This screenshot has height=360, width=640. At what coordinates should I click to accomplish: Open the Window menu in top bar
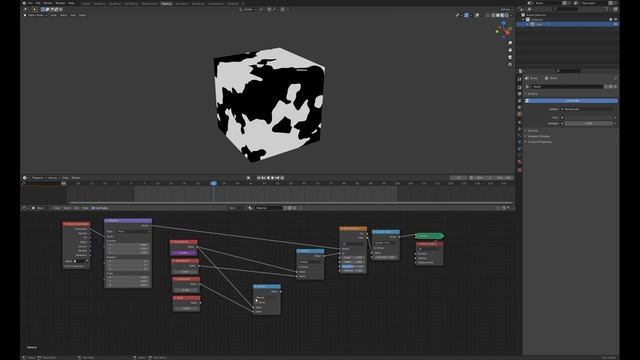point(60,3)
